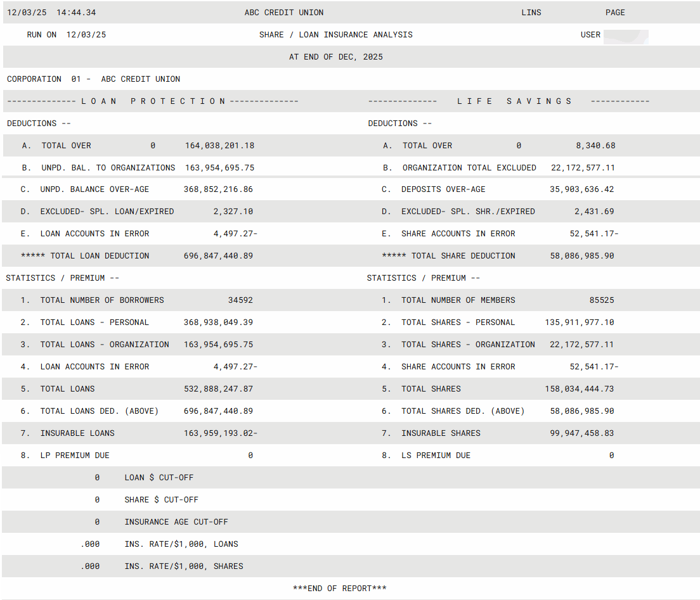Viewport: 700px width, 600px height.
Task: Click the redacted USER field value
Action: 625,35
